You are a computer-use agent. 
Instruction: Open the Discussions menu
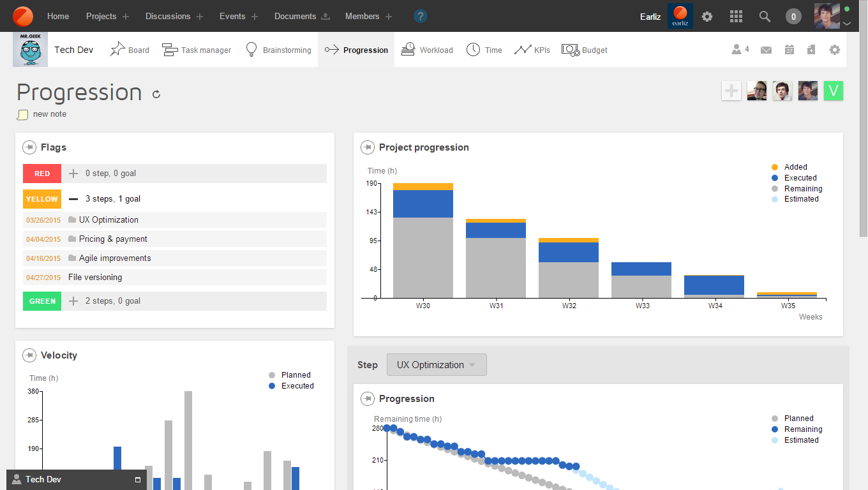pyautogui.click(x=167, y=16)
